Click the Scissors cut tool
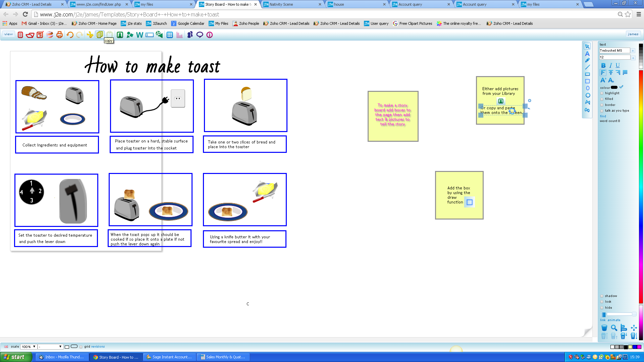 tap(90, 35)
